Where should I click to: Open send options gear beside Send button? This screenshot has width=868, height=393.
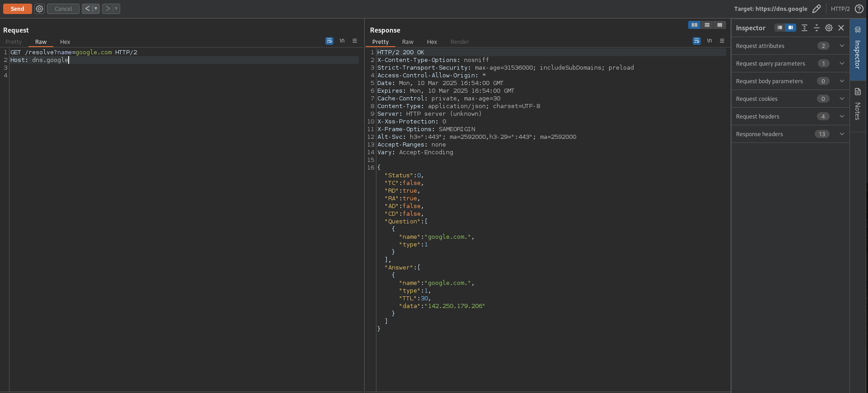click(40, 9)
